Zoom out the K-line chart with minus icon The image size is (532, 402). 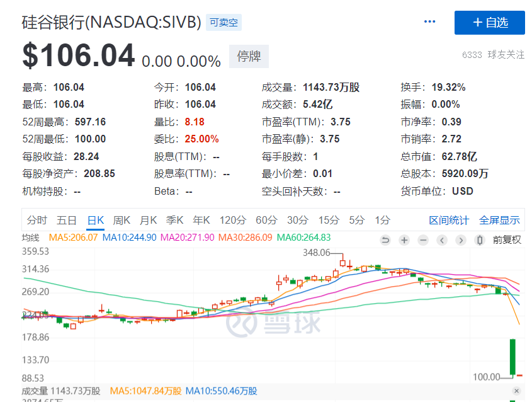tap(423, 241)
